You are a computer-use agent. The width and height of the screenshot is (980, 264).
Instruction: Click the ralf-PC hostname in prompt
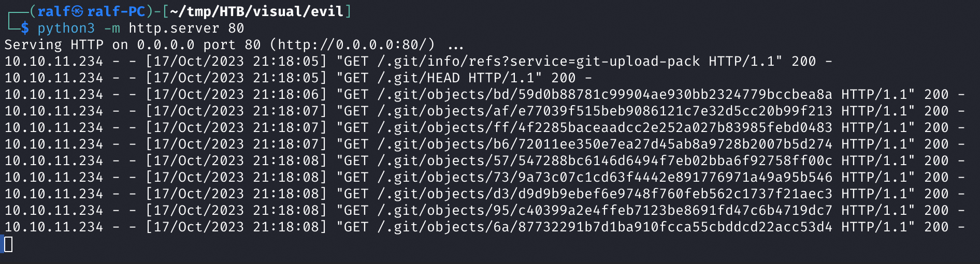pos(116,11)
